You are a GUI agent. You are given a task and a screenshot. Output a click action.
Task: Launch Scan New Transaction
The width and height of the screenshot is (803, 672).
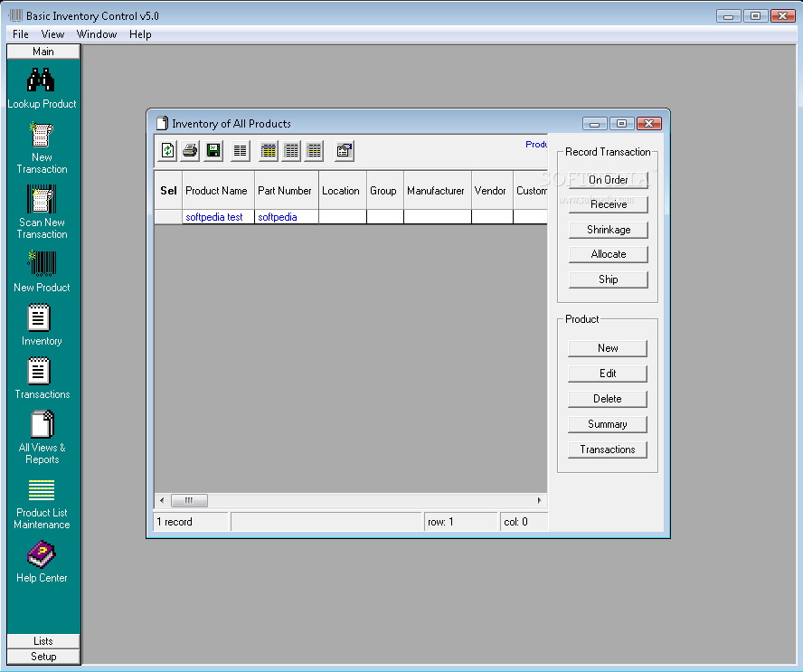(x=42, y=200)
